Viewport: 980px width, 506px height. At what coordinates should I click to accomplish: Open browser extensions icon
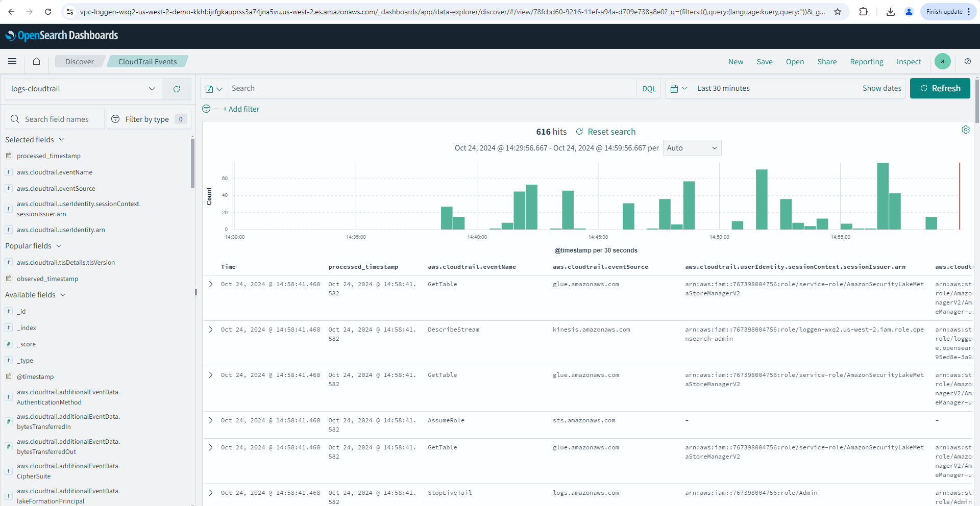[x=864, y=12]
